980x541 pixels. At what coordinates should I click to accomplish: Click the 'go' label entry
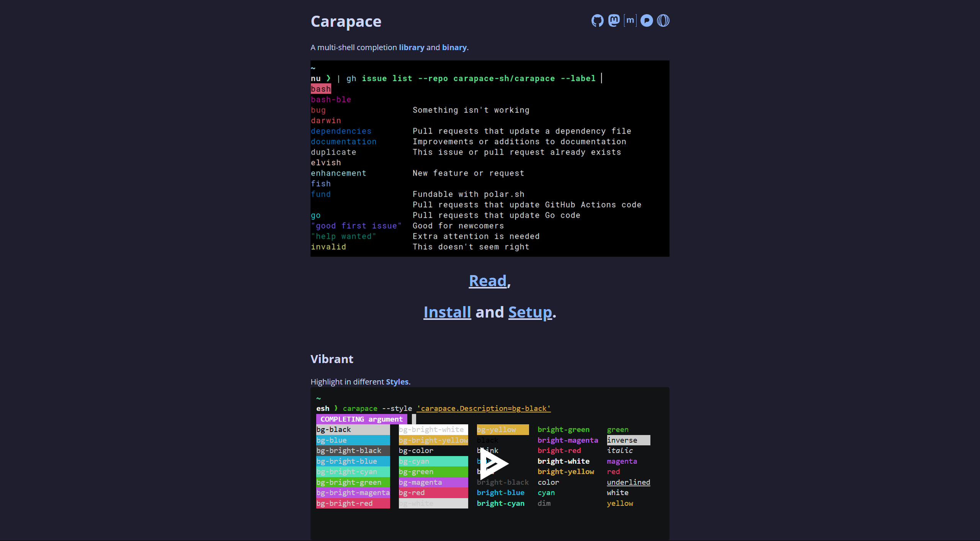point(315,215)
